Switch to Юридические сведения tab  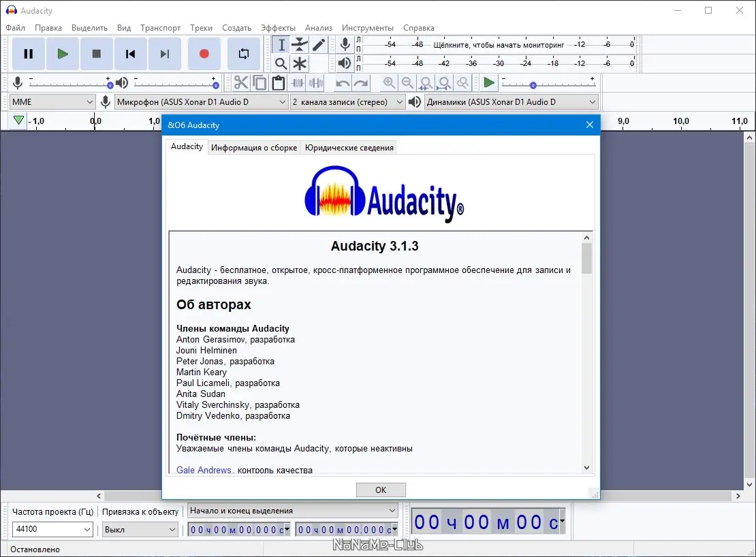[x=349, y=148]
